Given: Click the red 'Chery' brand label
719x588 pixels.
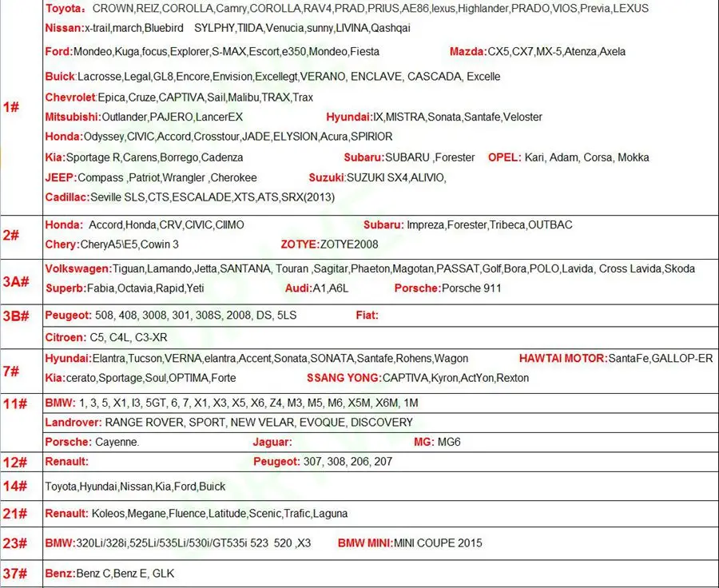Looking at the screenshot, I should pyautogui.click(x=61, y=244).
